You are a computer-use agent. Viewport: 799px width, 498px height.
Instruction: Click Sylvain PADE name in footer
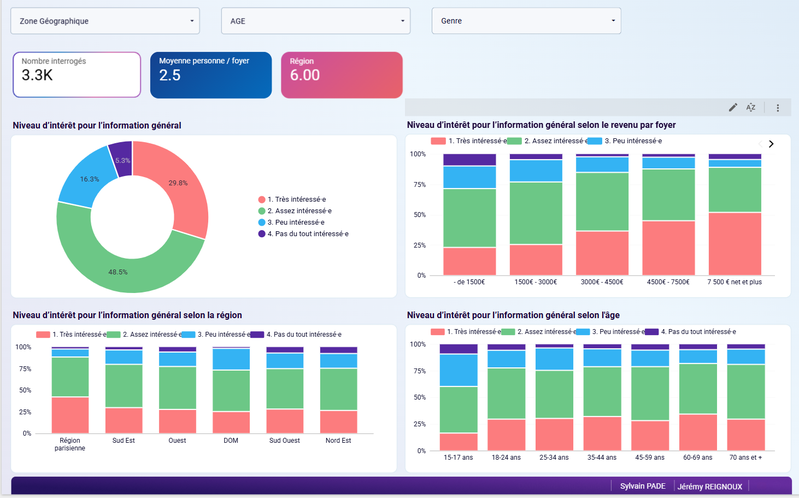pyautogui.click(x=642, y=486)
